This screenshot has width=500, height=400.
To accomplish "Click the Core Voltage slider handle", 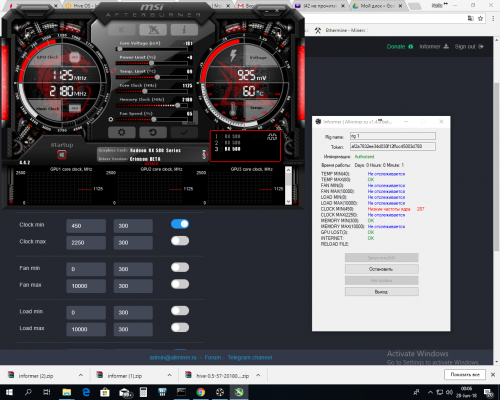I will (119, 49).
